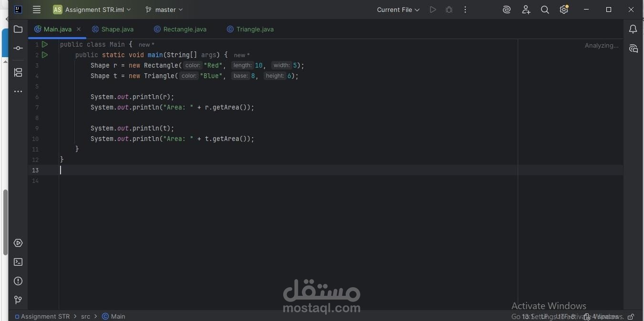Open the master branch dropdown
The width and height of the screenshot is (644, 321).
tap(164, 10)
